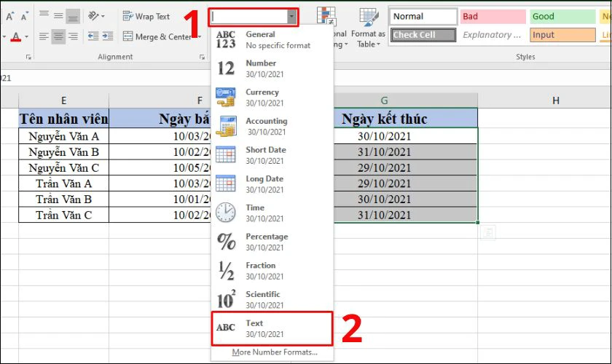Choose the Accounting format option

pyautogui.click(x=272, y=127)
